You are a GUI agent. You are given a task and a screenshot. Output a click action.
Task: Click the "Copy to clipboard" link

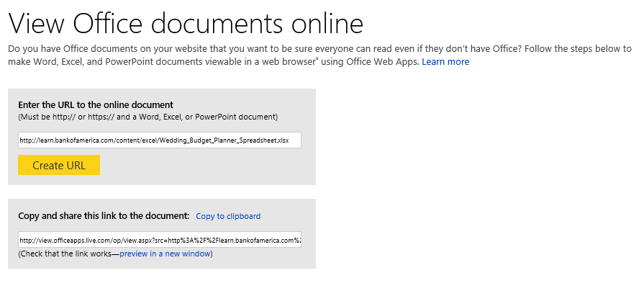(x=228, y=216)
